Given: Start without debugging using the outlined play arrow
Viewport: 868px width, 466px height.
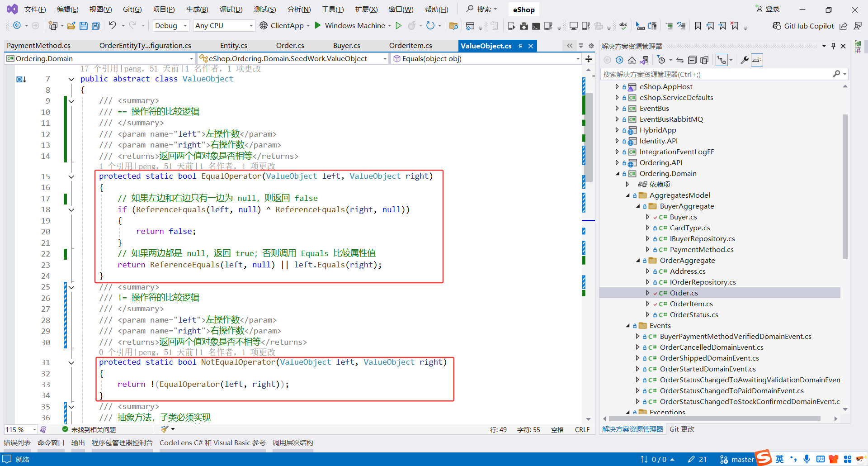Looking at the screenshot, I should click(x=399, y=26).
